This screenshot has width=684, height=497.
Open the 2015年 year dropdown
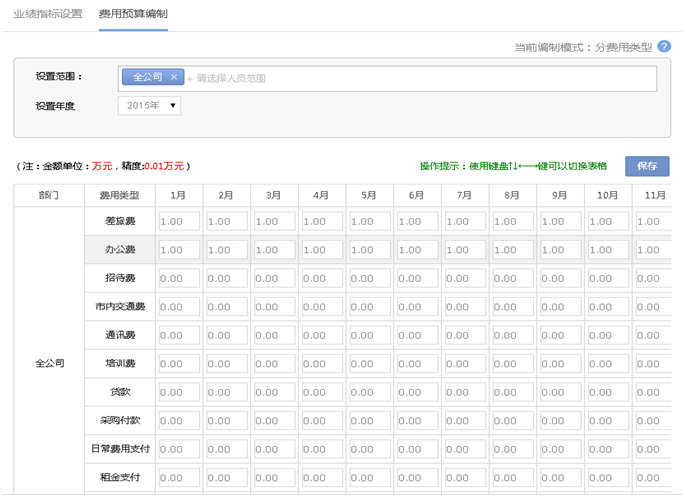coord(149,106)
